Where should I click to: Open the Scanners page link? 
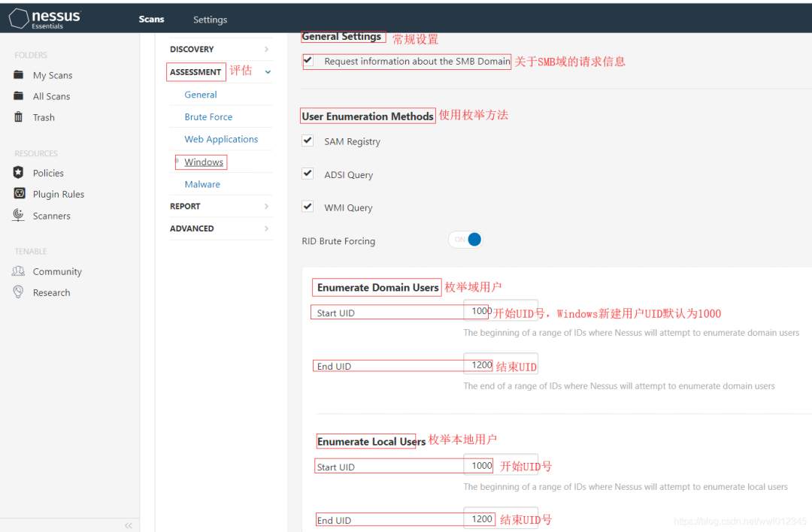click(x=51, y=216)
